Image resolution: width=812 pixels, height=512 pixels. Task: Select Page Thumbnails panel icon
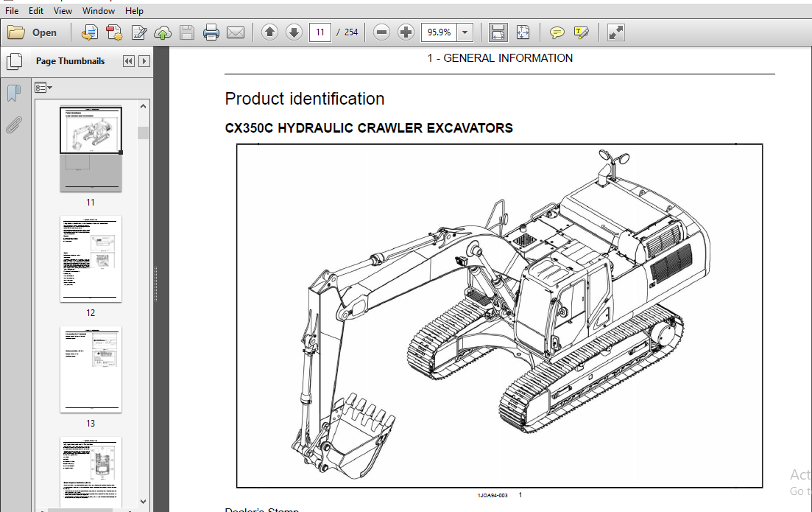coord(15,61)
